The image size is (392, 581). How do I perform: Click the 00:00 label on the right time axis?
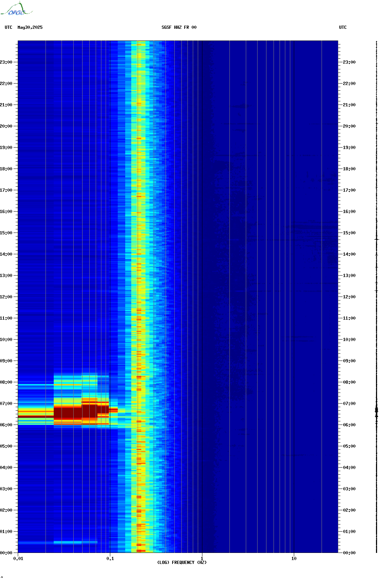pos(349,553)
